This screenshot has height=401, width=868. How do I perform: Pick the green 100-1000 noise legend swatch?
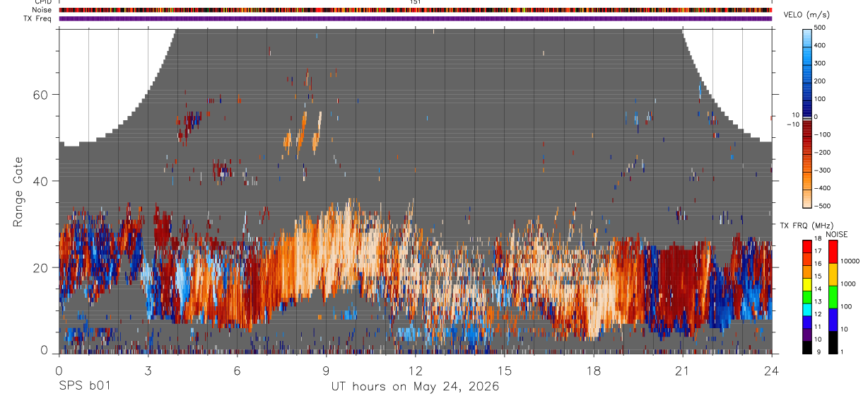[832, 297]
